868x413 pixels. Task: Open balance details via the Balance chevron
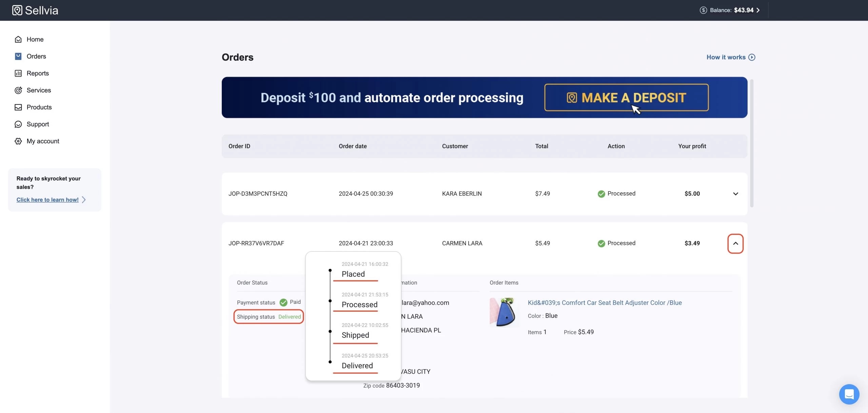tap(758, 10)
